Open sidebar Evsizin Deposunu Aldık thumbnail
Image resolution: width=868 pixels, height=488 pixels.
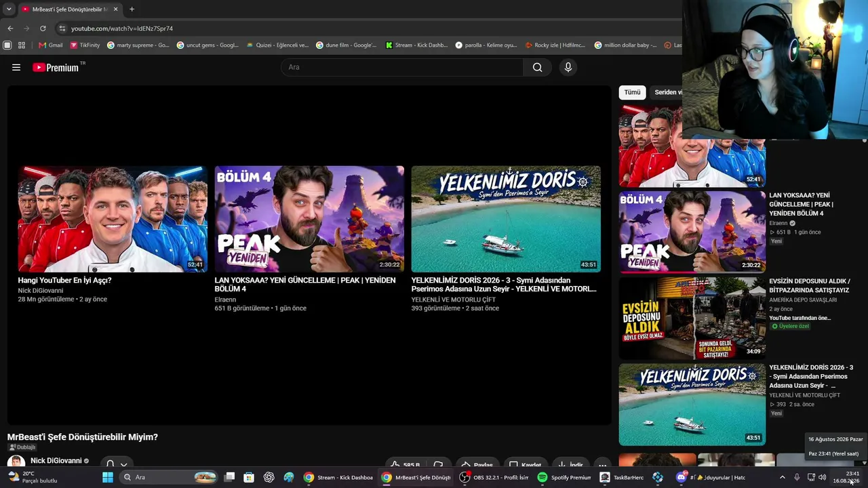(692, 318)
